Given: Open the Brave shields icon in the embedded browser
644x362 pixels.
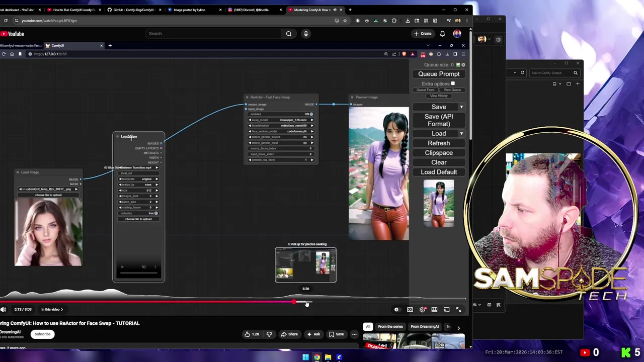Looking at the screenshot, I should click(404, 54).
